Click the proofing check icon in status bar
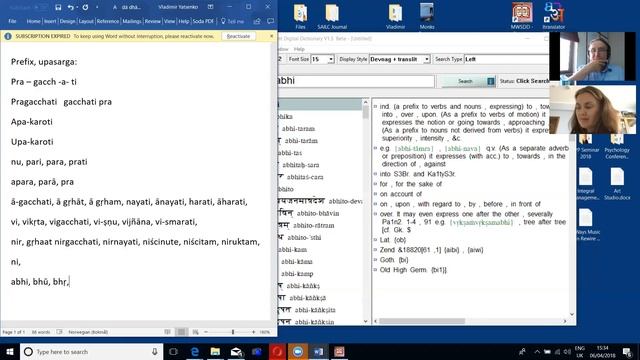This screenshot has height=360, width=640. (60, 332)
